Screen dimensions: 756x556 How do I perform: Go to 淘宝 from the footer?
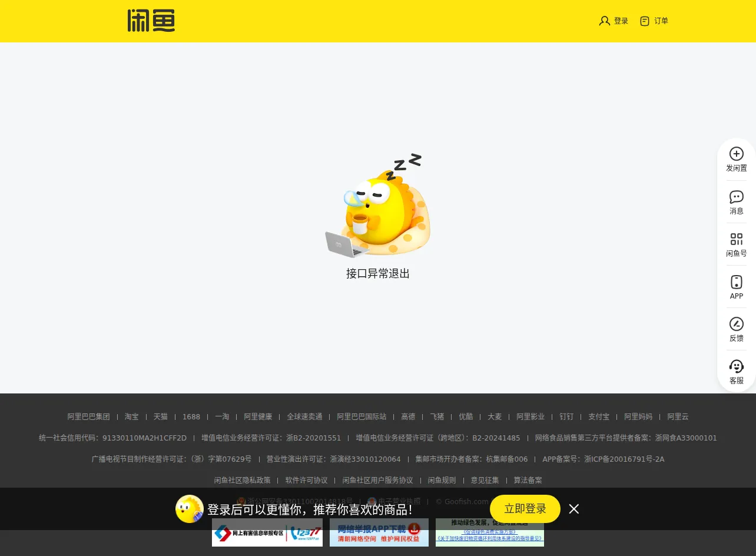132,416
